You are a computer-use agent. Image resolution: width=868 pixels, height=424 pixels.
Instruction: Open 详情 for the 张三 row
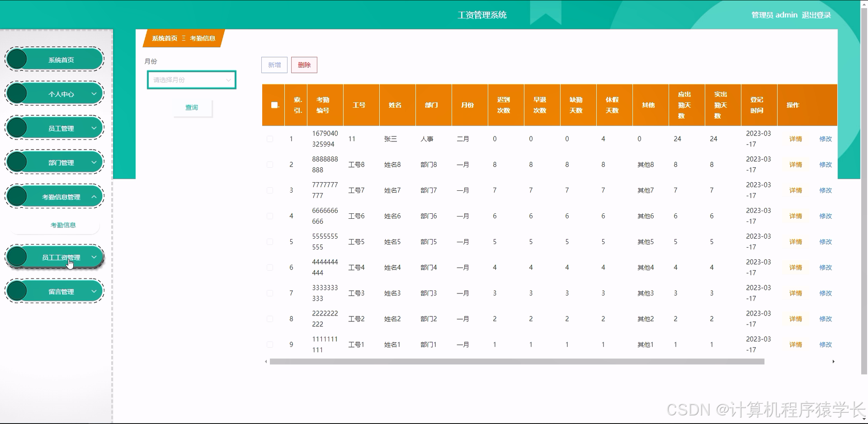coord(796,139)
